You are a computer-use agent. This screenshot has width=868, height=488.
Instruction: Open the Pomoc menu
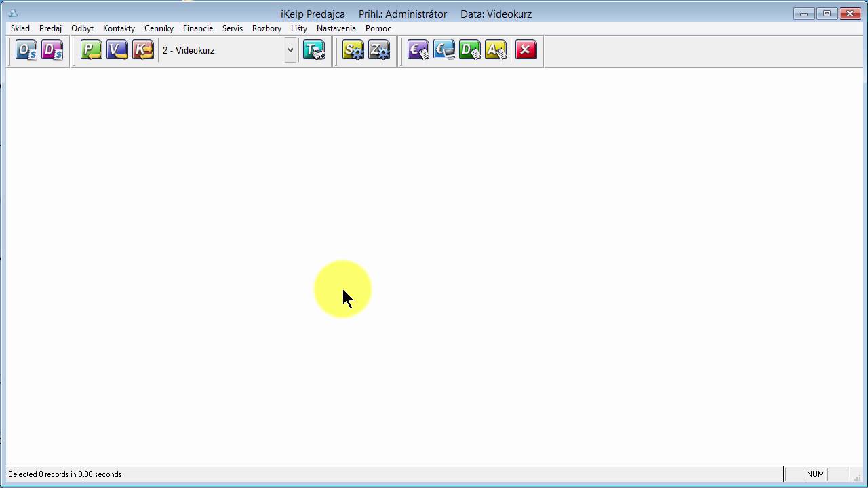[378, 28]
